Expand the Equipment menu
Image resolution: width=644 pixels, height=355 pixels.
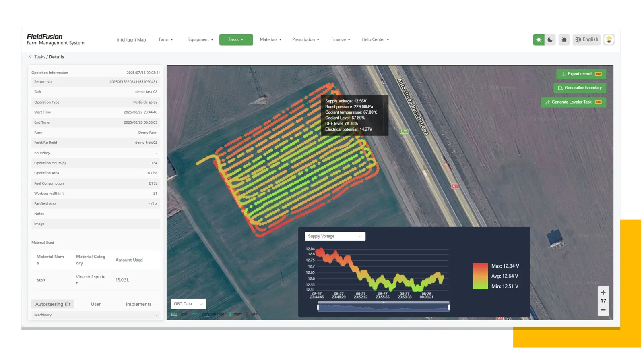coord(200,39)
